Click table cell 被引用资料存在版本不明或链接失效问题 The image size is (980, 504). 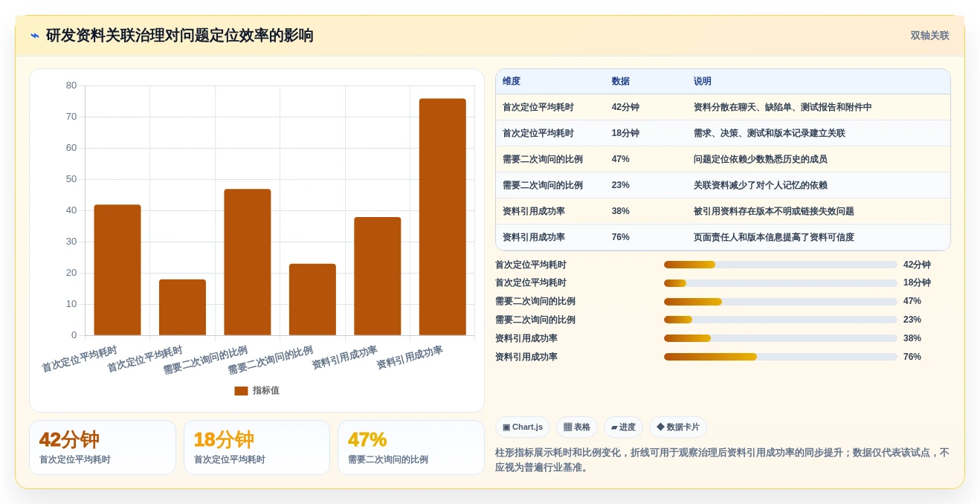click(x=773, y=211)
